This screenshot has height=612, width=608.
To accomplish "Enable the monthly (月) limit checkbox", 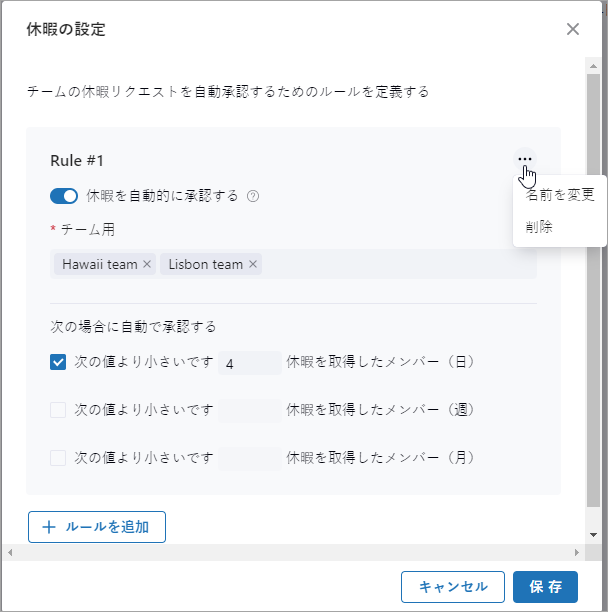I will tap(58, 458).
